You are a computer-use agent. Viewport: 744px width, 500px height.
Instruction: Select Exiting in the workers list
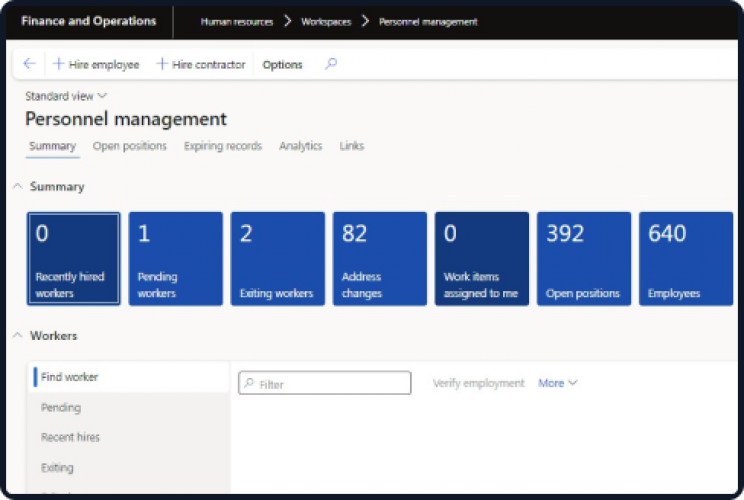pos(129,468)
